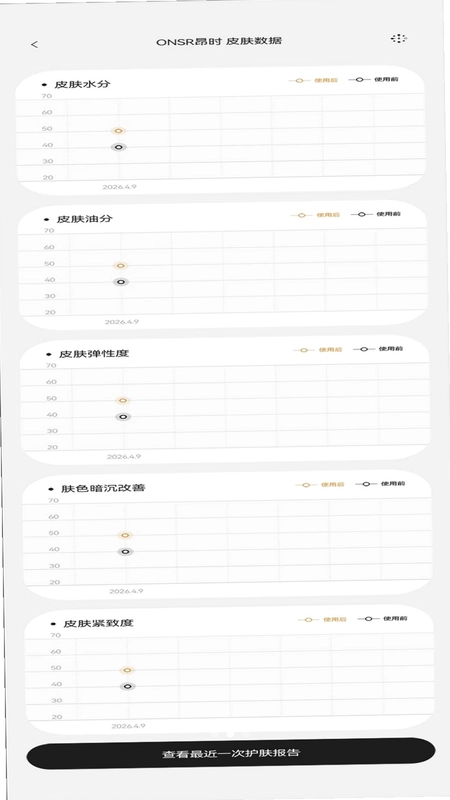Click the 皮肤紧致度 chart title
The width and height of the screenshot is (450, 800).
coord(98,623)
